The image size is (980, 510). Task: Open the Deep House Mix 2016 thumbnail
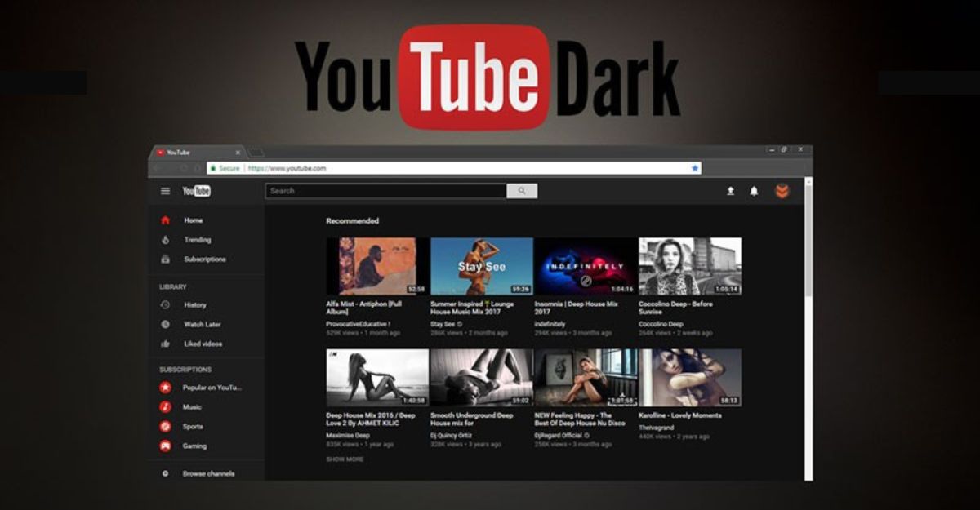tap(377, 378)
